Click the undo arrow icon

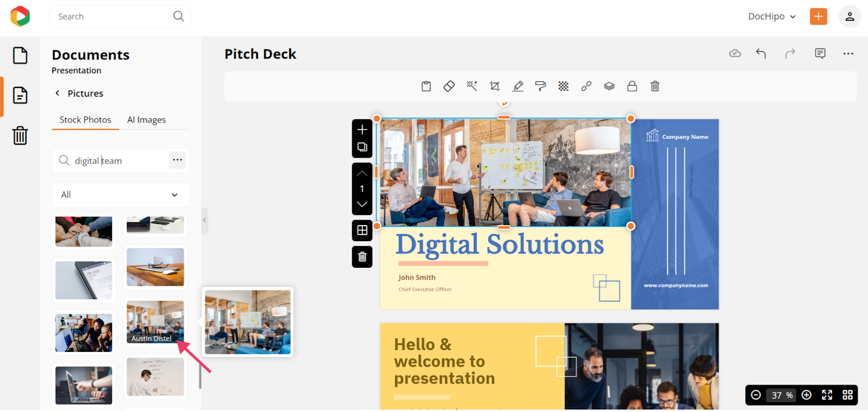tap(761, 53)
